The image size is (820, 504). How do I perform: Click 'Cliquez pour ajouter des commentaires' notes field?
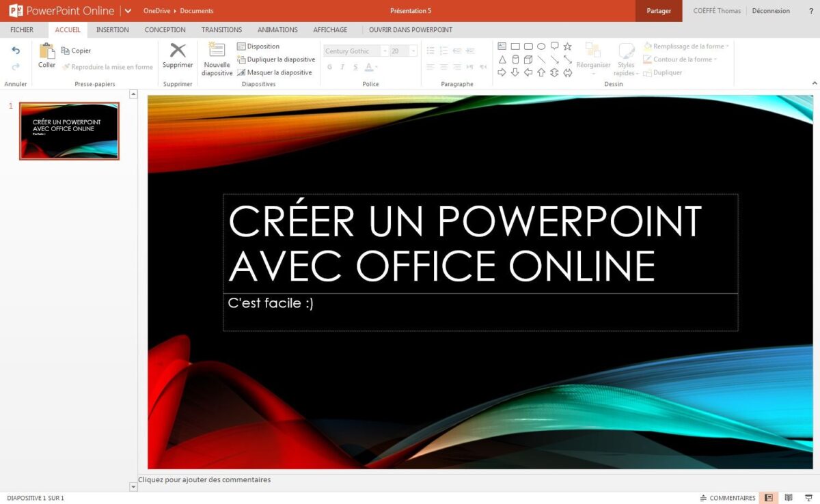click(x=204, y=479)
